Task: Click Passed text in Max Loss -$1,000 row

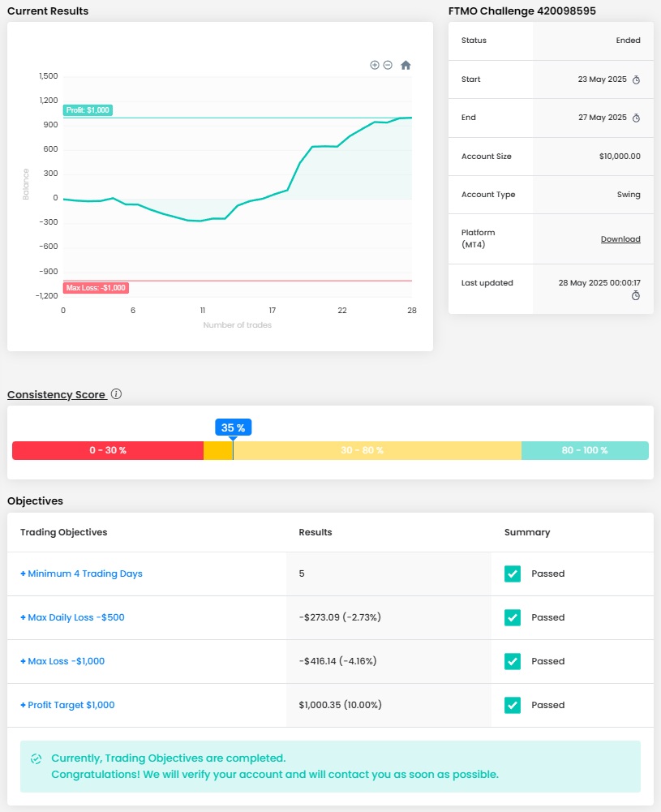Action: coord(547,661)
